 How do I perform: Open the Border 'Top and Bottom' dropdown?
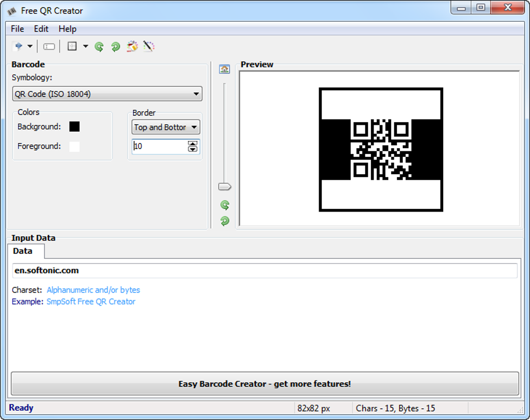pyautogui.click(x=166, y=127)
